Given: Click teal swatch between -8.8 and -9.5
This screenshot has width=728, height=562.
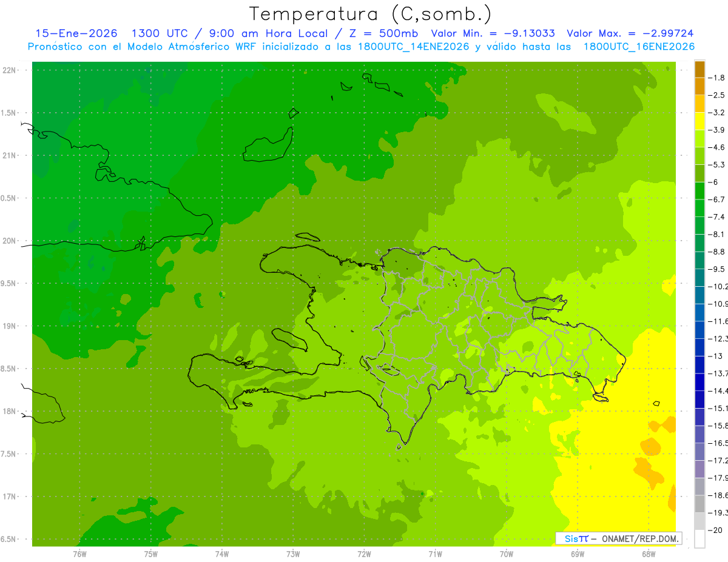Looking at the screenshot, I should 699,260.
